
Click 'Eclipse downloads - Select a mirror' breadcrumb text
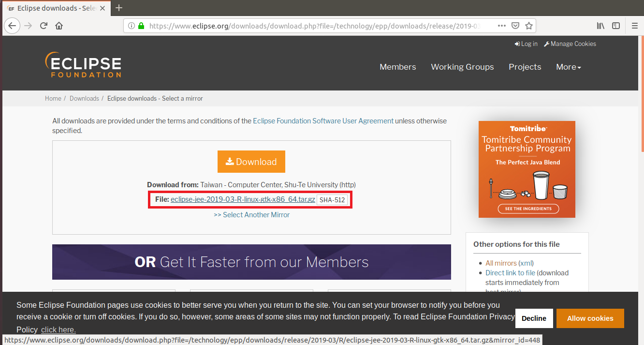(x=155, y=98)
